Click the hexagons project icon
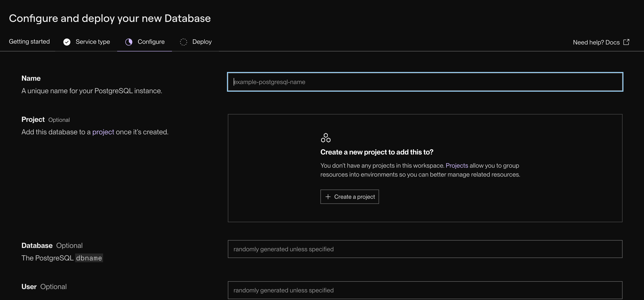 pyautogui.click(x=326, y=138)
